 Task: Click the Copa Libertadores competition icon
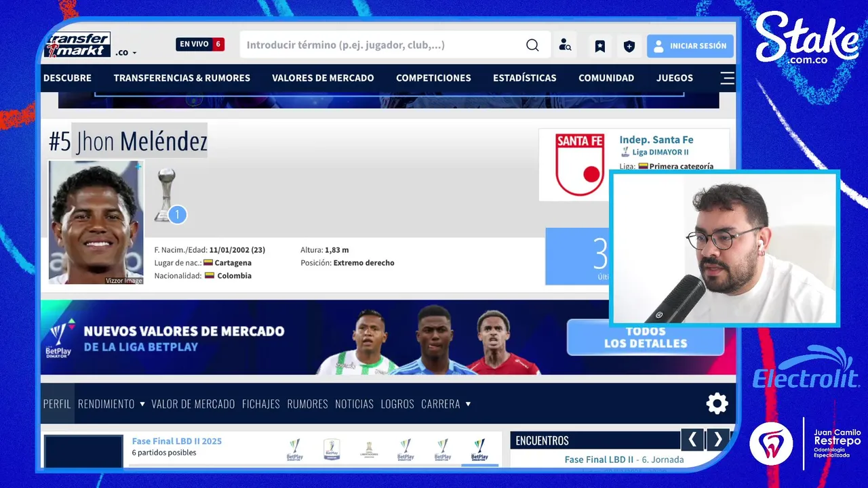369,449
